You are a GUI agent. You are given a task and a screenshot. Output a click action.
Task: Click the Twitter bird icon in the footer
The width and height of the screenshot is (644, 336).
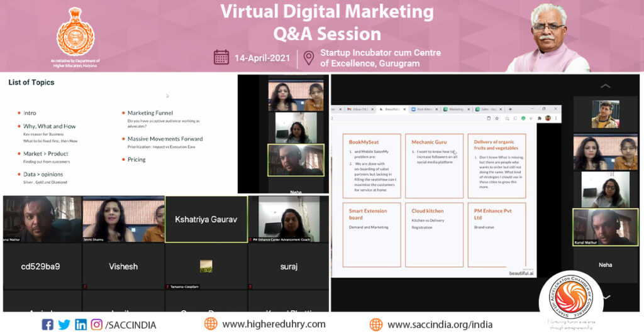[64, 325]
